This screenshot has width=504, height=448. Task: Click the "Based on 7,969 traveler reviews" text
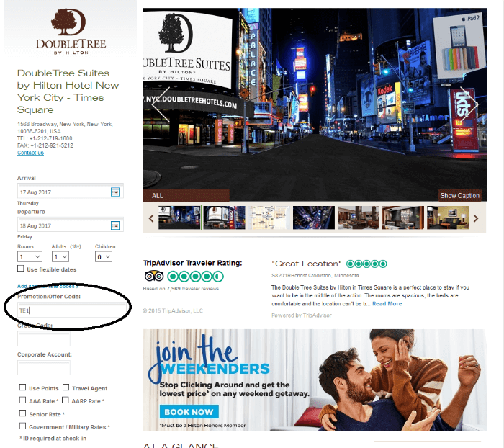181,289
